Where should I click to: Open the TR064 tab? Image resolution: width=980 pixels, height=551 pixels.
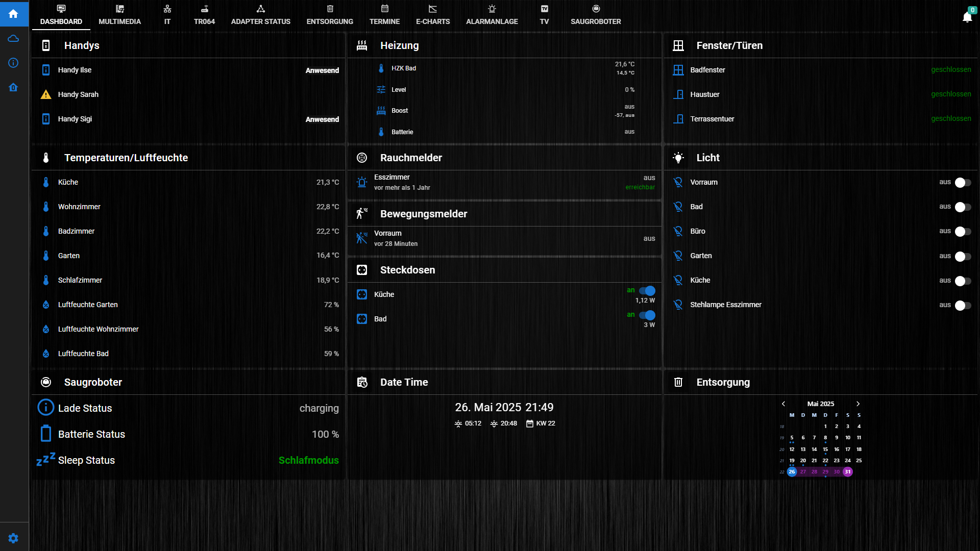(x=204, y=15)
